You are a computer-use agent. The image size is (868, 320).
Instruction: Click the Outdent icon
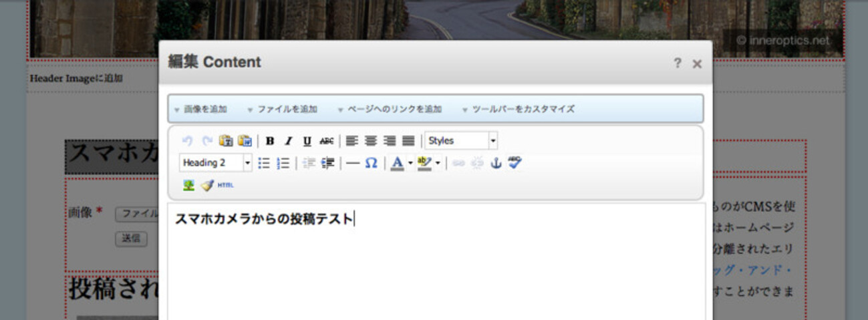coord(308,163)
